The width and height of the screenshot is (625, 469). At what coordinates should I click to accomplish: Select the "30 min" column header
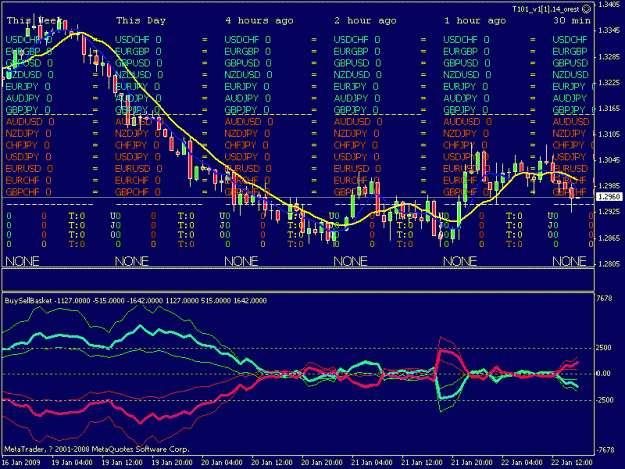coord(572,21)
